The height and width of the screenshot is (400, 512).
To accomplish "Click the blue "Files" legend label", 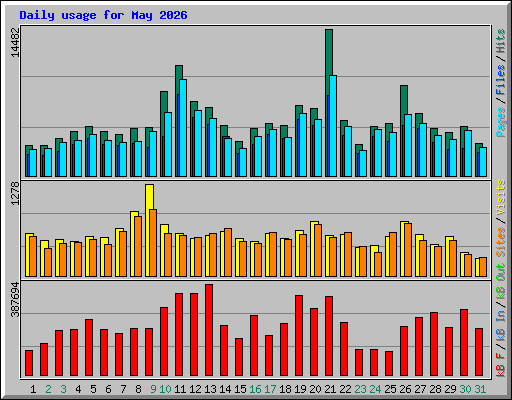I will click(x=501, y=80).
